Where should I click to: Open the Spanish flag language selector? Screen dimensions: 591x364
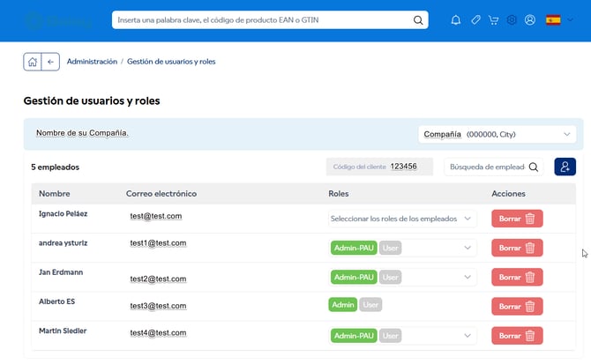click(554, 19)
